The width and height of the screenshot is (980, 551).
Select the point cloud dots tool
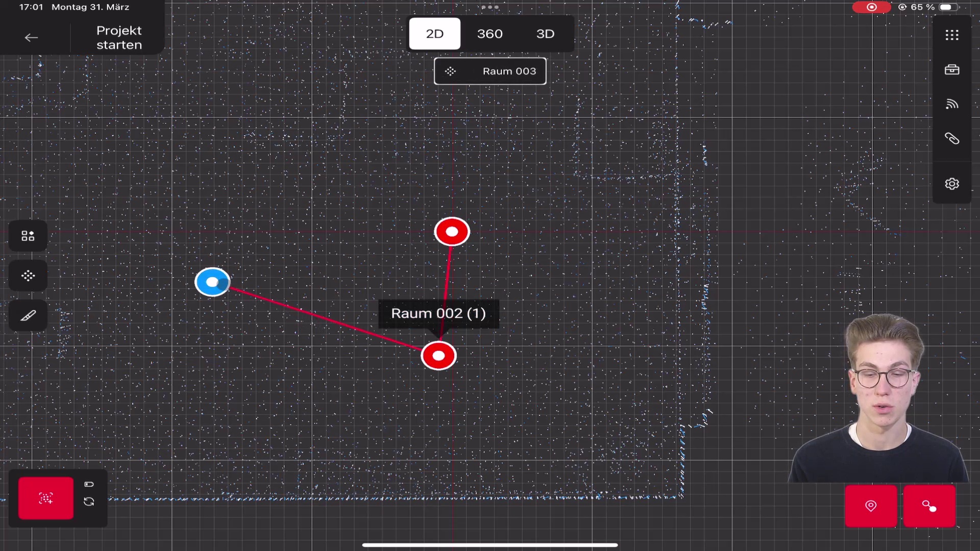pyautogui.click(x=28, y=276)
